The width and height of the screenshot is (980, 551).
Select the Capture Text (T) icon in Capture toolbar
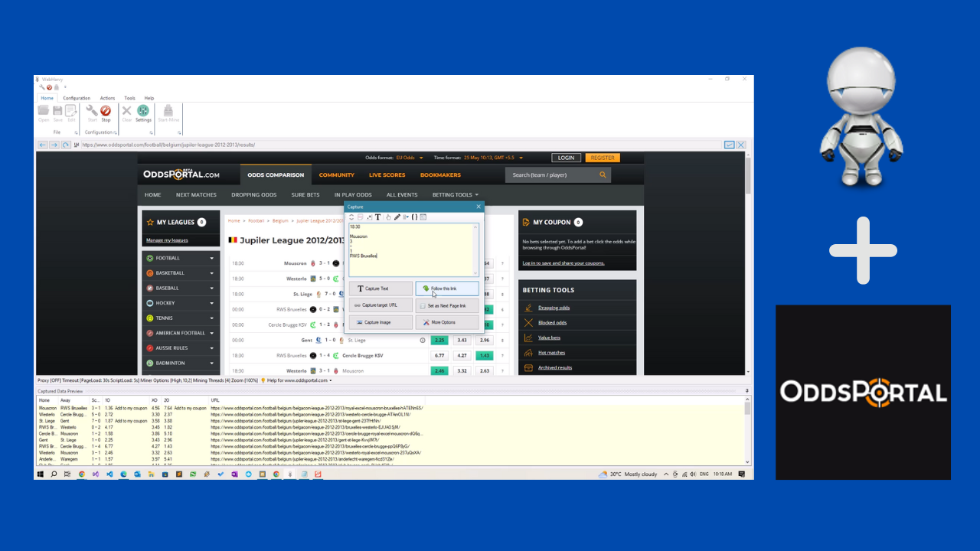point(378,217)
